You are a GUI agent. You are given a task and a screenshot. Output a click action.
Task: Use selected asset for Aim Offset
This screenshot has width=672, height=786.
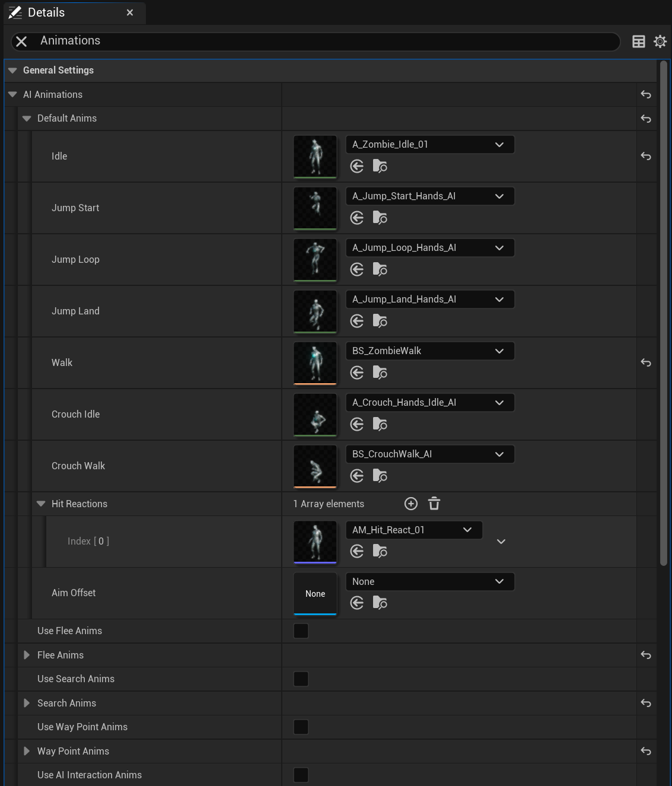[x=357, y=603]
